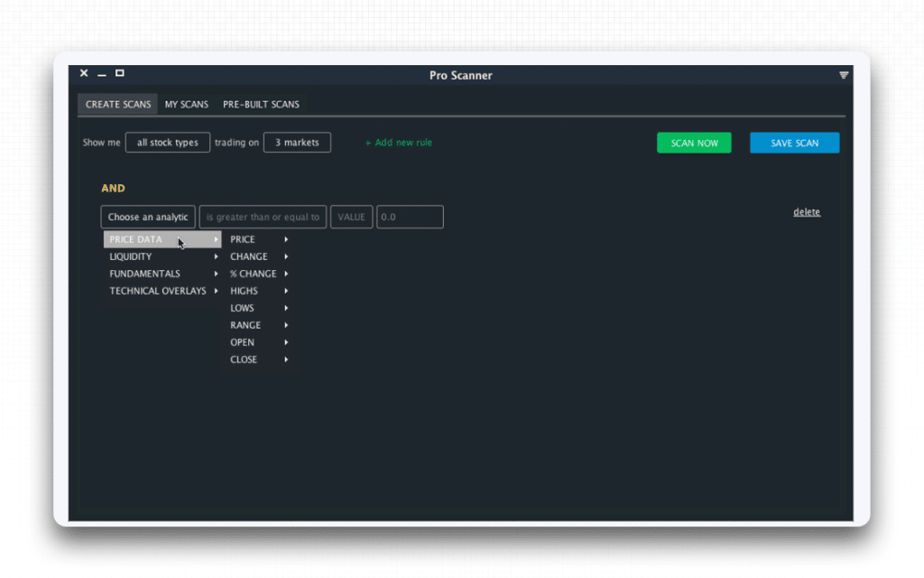924x578 pixels.
Task: Click the SCAN NOW button
Action: pos(693,143)
